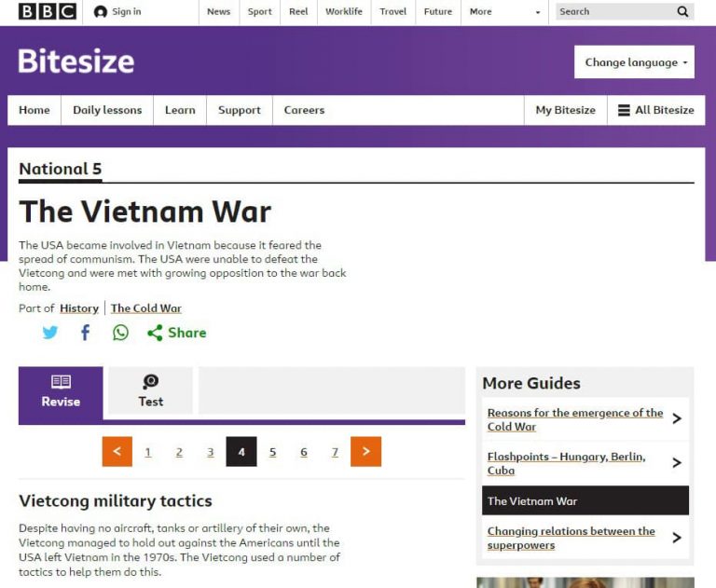Screen dimensions: 716x588
Task: Open Daily lessons
Action: (107, 110)
